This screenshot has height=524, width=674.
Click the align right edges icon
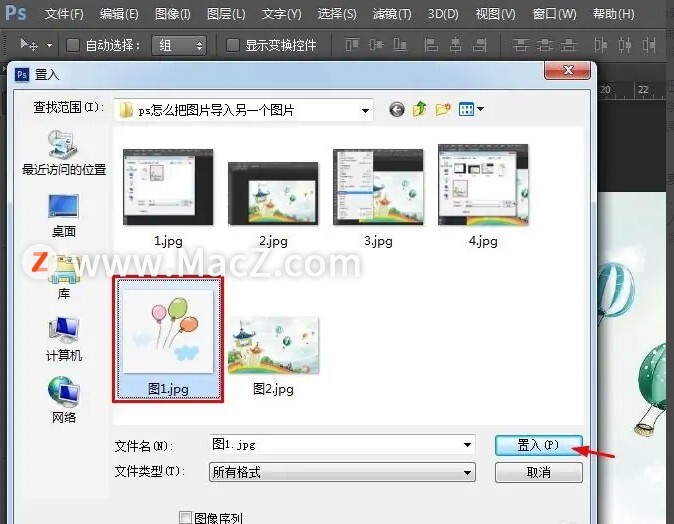480,45
